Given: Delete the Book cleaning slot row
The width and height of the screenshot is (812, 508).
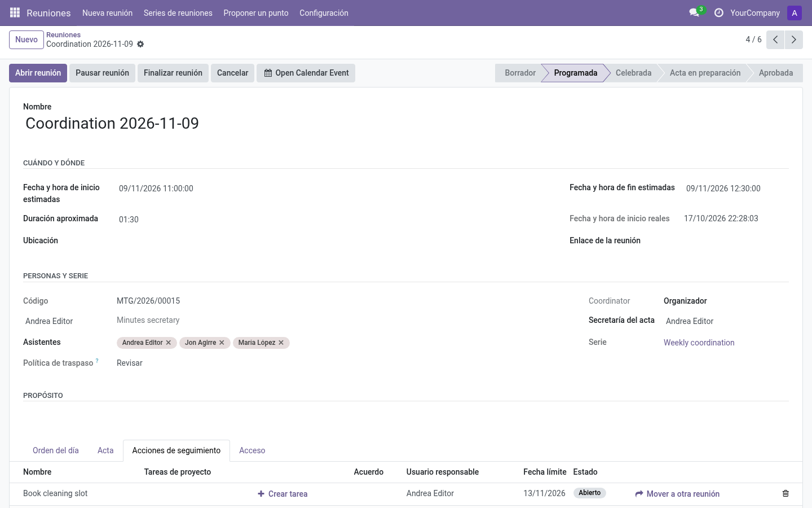Looking at the screenshot, I should [x=785, y=493].
